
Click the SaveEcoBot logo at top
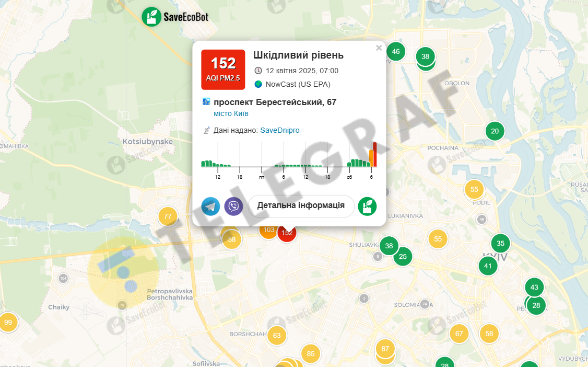(x=175, y=17)
